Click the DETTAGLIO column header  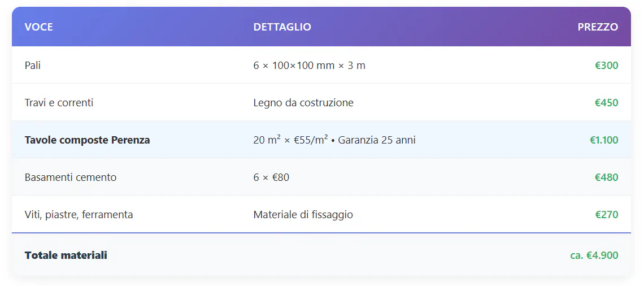[282, 27]
